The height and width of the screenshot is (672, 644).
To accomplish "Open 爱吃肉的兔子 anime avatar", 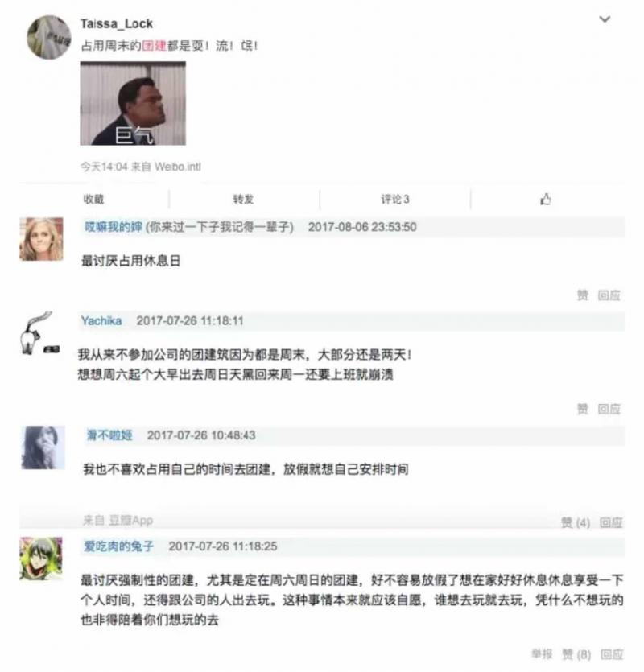I will tap(41, 558).
